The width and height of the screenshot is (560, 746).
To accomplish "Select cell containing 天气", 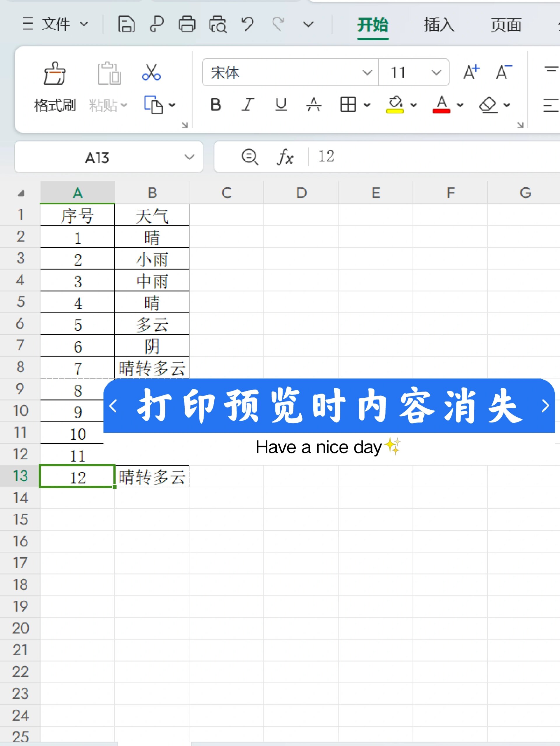I will pos(152,215).
